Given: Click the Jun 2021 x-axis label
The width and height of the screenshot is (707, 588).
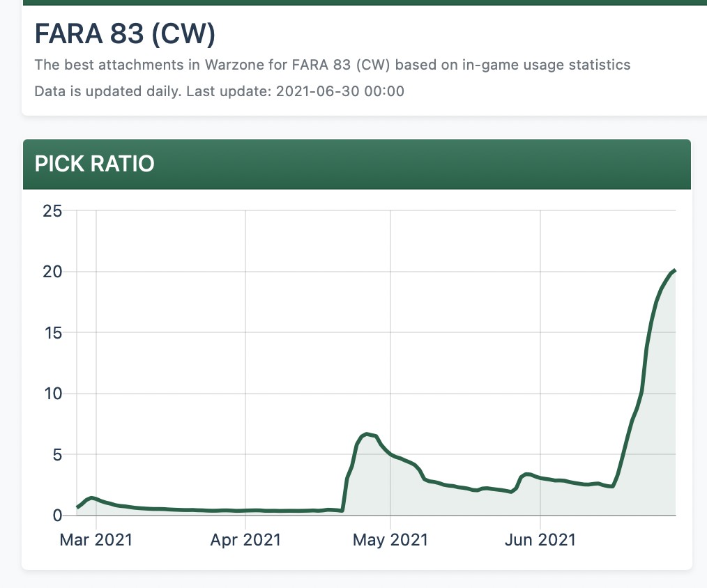Looking at the screenshot, I should click(541, 539).
